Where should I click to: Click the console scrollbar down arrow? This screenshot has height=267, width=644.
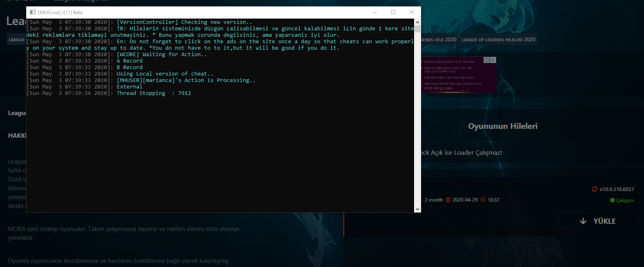[x=417, y=209]
